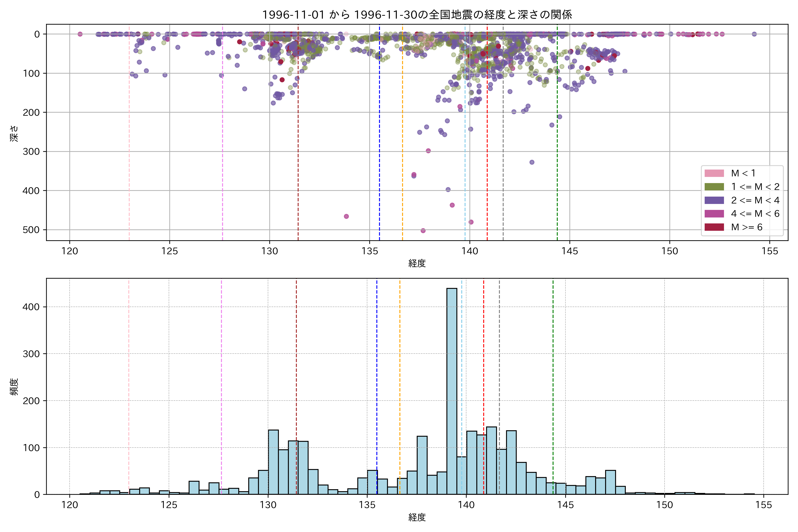The width and height of the screenshot is (798, 532).
Task: Click the 頻度 y-axis label
Action: pos(14,387)
